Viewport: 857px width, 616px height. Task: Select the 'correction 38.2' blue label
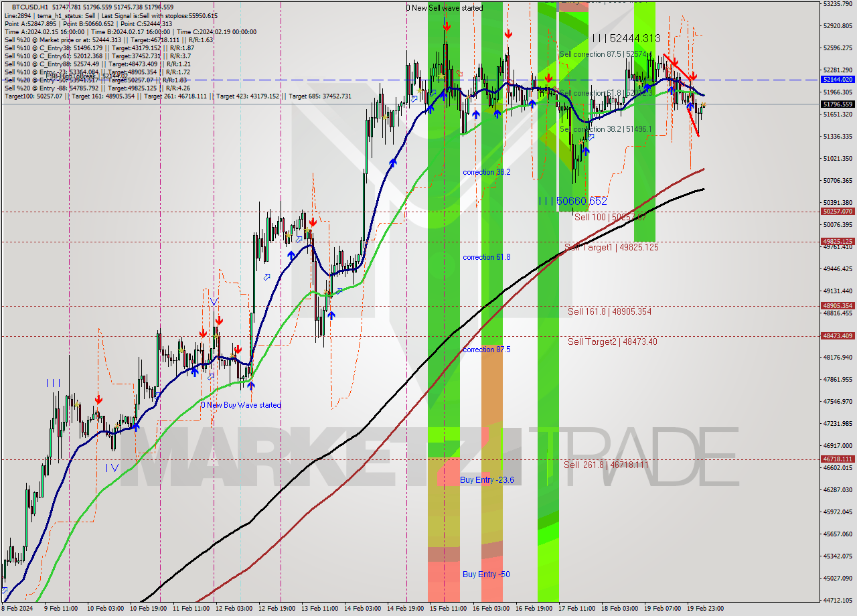(487, 172)
